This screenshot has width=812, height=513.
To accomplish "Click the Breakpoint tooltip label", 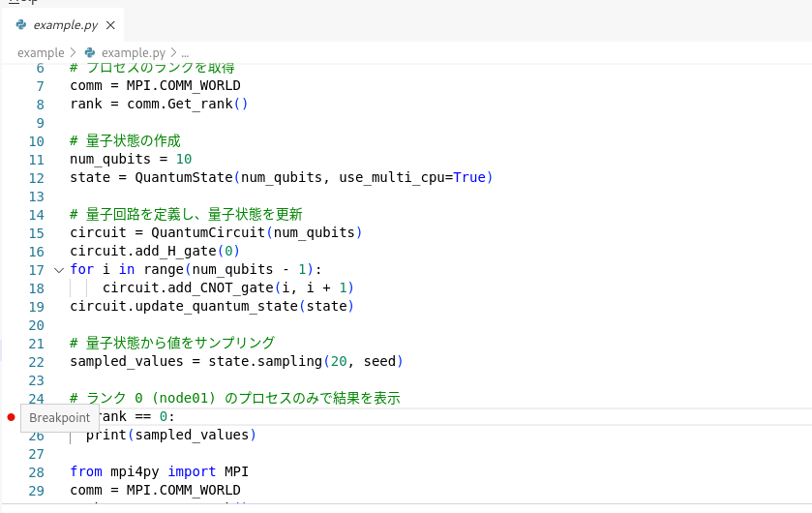I will tap(59, 417).
